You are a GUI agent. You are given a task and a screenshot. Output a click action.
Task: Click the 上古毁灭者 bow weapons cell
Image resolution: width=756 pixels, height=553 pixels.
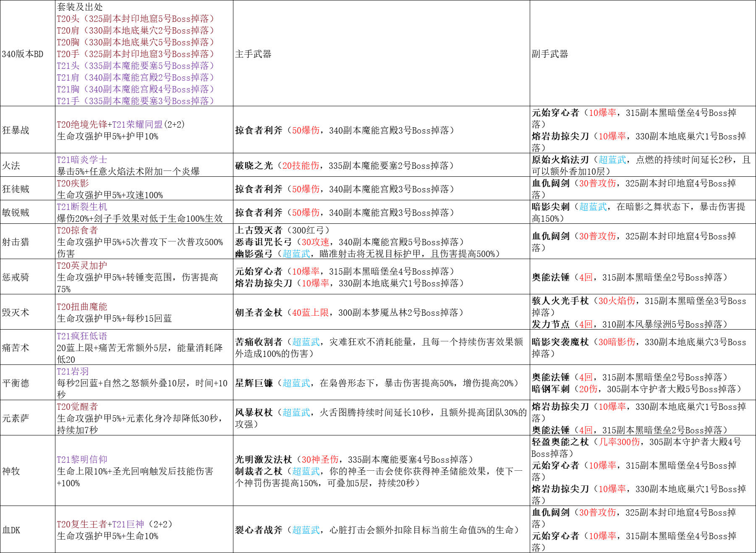(382, 241)
